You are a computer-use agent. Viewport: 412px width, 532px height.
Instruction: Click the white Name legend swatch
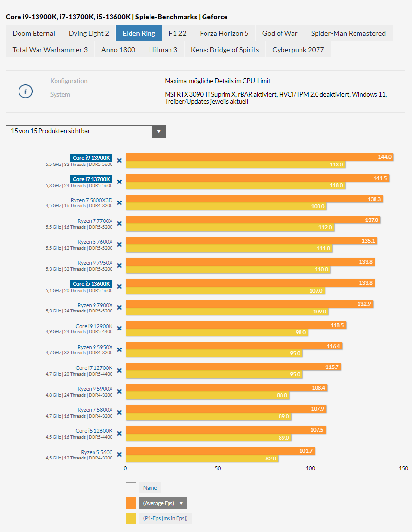131,488
